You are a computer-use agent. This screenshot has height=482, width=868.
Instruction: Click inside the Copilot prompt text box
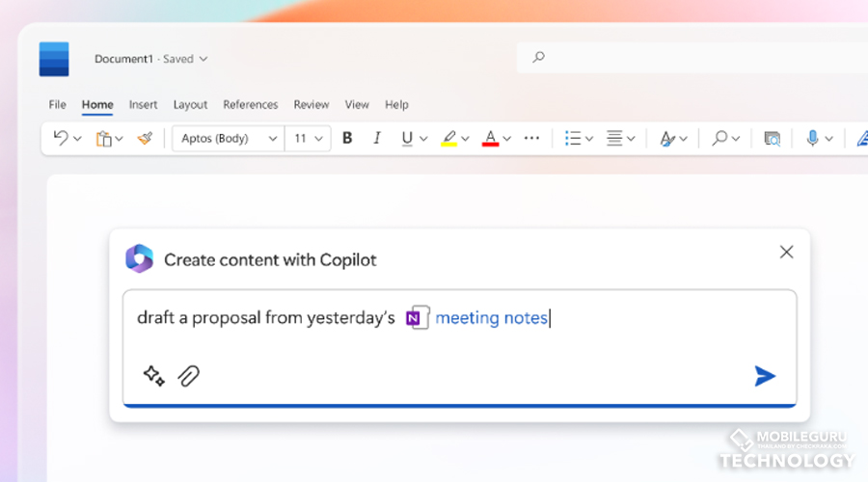[459, 347]
